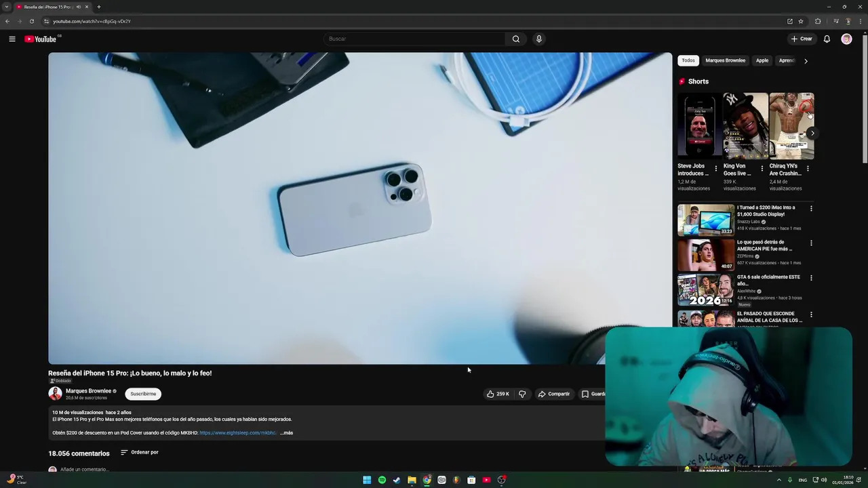Screen dimensions: 868x488
Task: Open the iMac Studio Display thumbnail
Action: click(x=706, y=220)
